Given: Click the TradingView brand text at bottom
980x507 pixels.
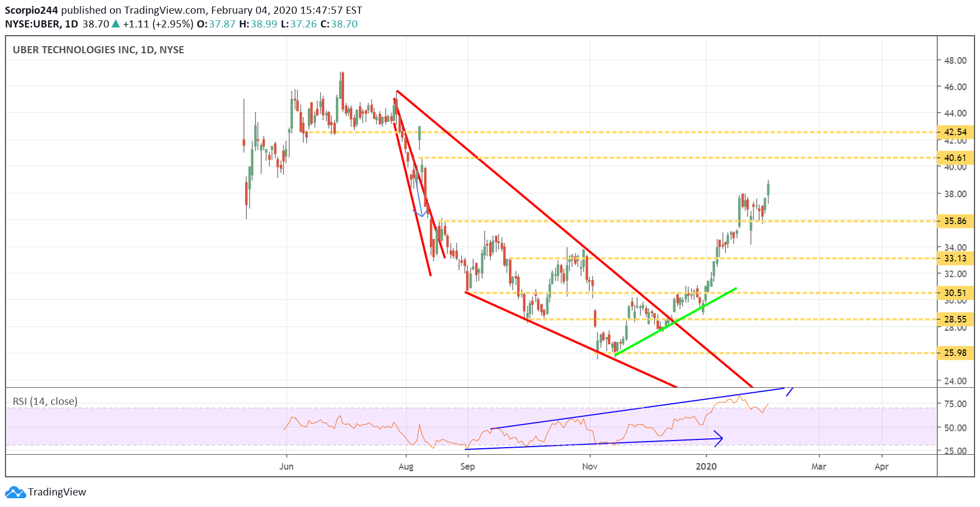Looking at the screenshot, I should point(57,492).
